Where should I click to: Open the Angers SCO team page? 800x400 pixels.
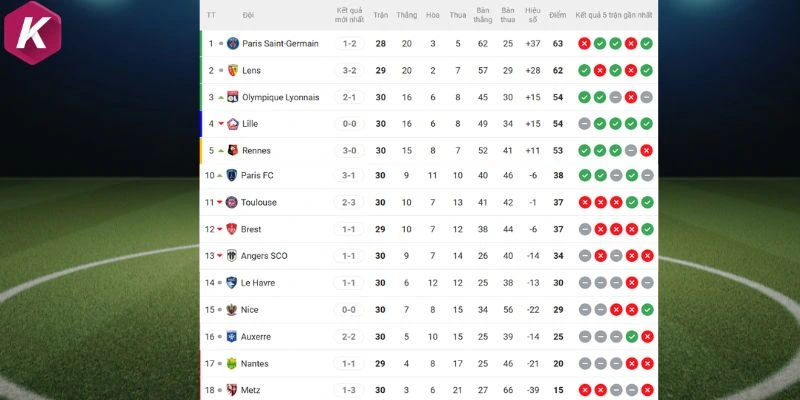[264, 256]
